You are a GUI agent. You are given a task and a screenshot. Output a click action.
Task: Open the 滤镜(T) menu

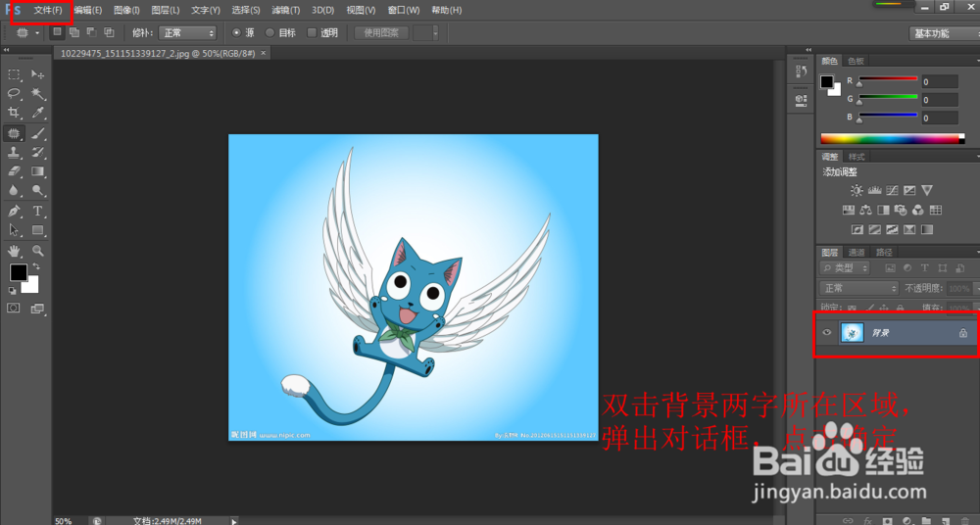click(285, 10)
